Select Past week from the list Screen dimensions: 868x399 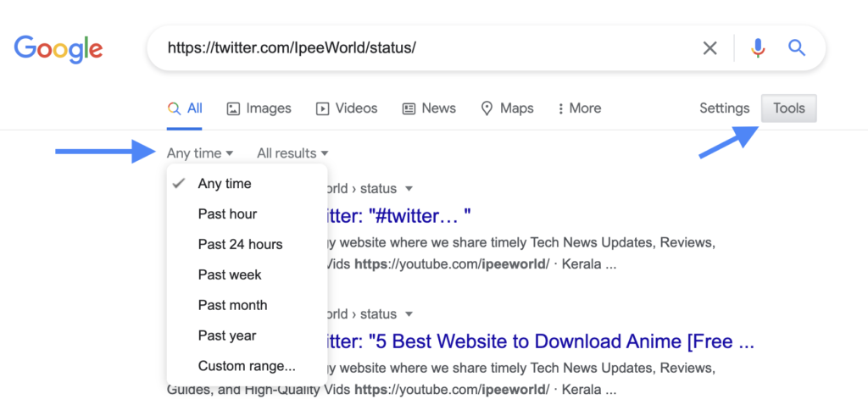[x=230, y=275]
